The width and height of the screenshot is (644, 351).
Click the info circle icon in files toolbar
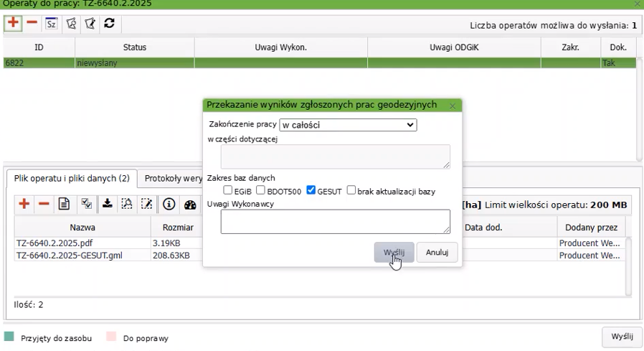pos(169,205)
